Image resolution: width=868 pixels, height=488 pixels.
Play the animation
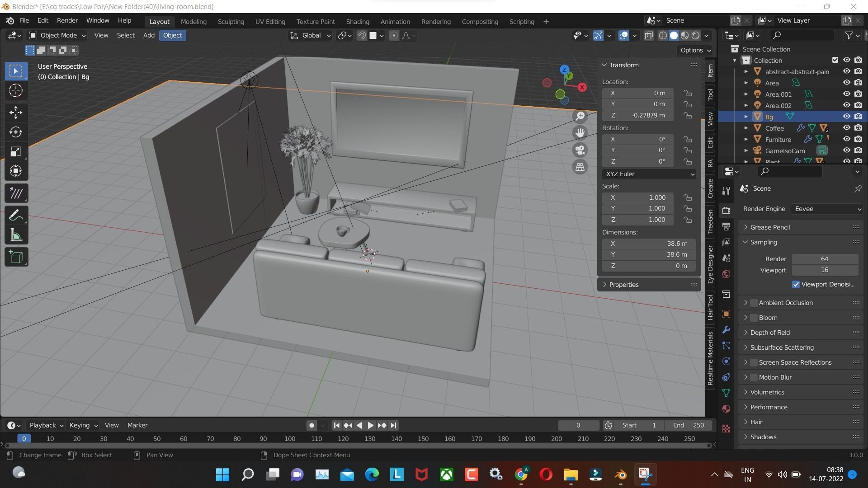coord(370,425)
